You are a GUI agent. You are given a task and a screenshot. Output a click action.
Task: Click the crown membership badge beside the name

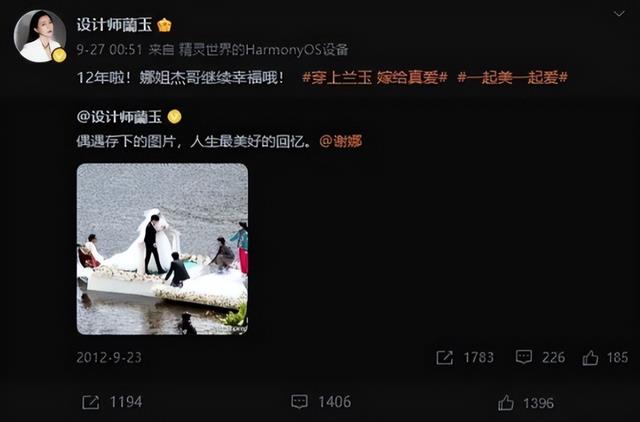pyautogui.click(x=164, y=25)
